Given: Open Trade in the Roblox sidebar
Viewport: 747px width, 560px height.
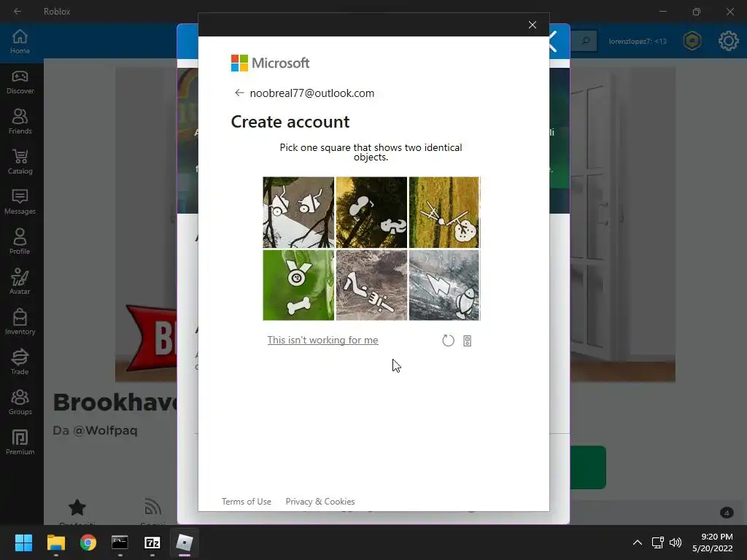Looking at the screenshot, I should coord(20,362).
